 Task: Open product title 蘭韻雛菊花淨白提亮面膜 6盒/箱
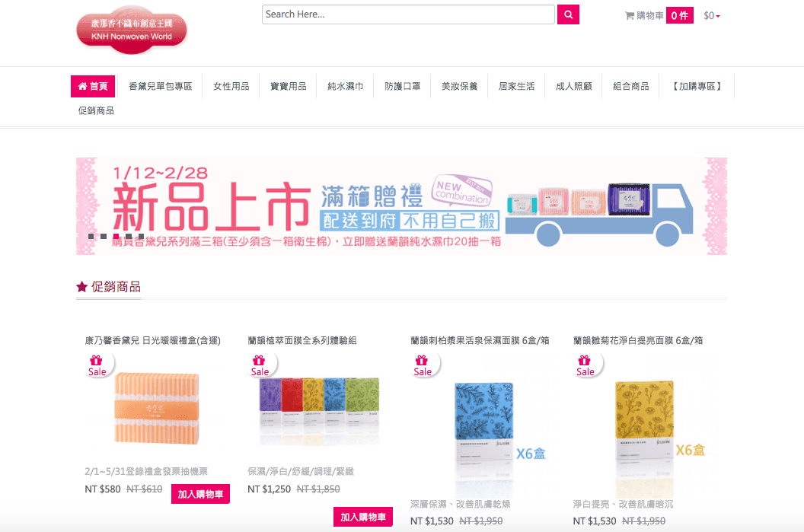[x=638, y=340]
